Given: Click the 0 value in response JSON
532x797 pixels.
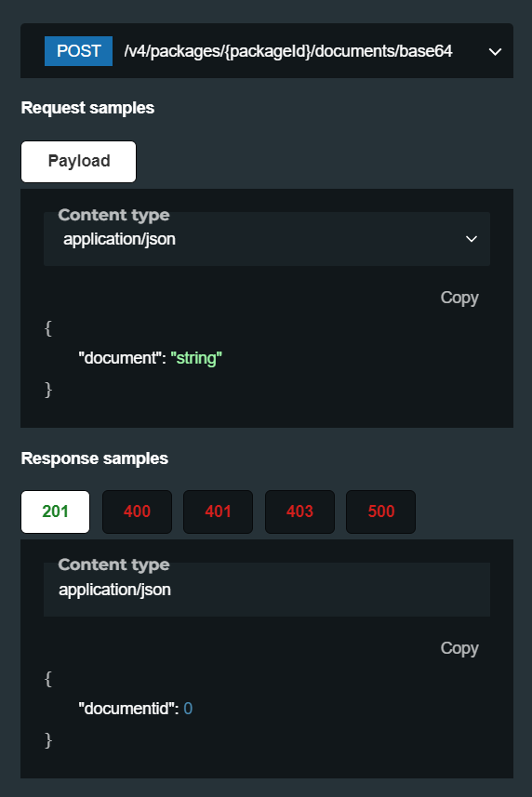Looking at the screenshot, I should coord(188,709).
